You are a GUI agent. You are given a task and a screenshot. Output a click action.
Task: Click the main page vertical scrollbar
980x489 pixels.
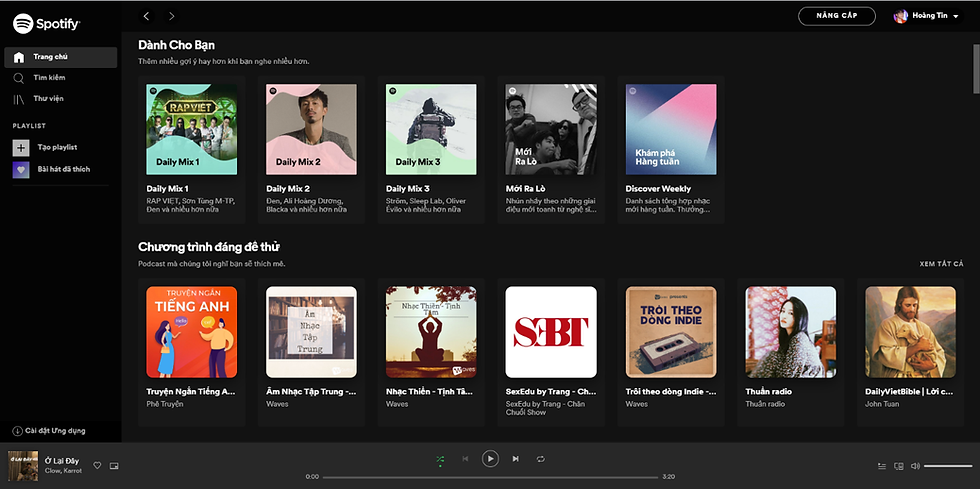[976, 69]
